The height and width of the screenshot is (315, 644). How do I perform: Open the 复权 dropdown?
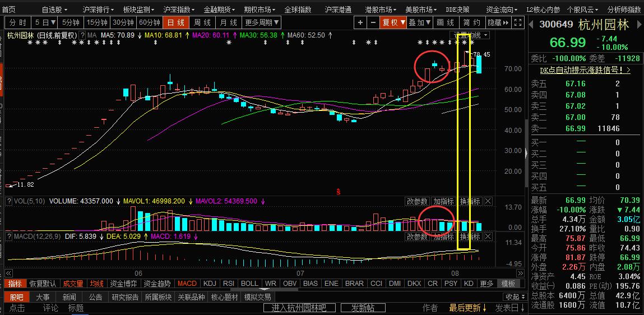pos(393,22)
